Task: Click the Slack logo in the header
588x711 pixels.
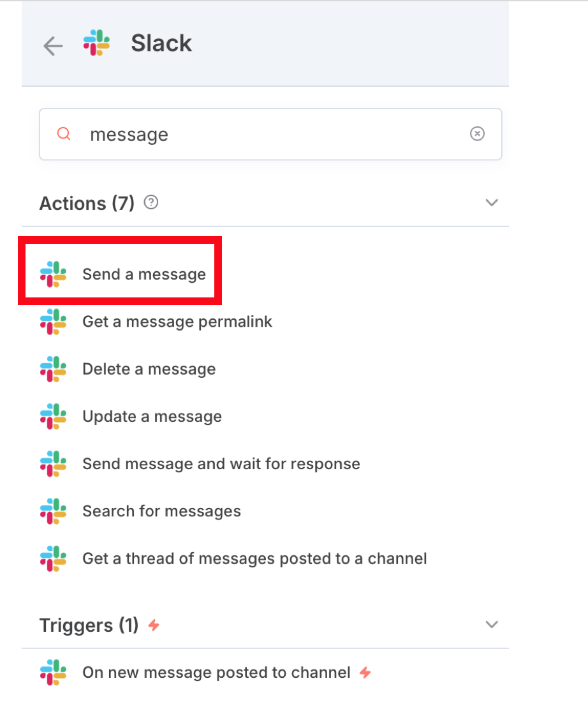Action: pos(96,43)
